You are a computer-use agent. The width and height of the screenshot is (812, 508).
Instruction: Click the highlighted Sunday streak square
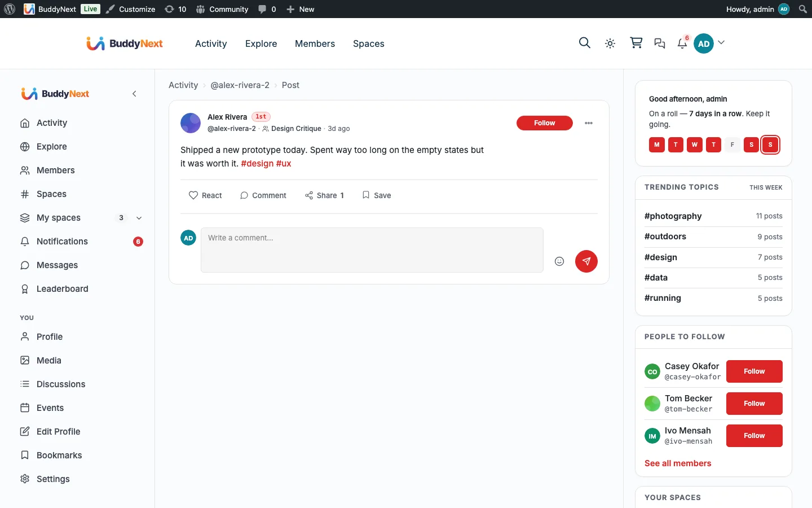[x=770, y=144]
